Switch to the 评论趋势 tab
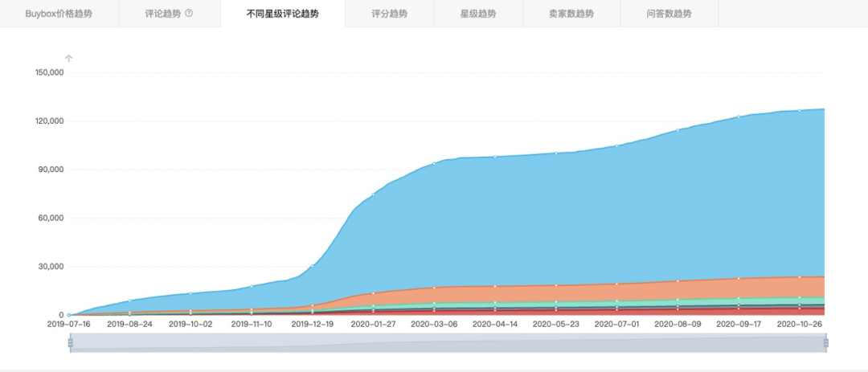 click(169, 14)
